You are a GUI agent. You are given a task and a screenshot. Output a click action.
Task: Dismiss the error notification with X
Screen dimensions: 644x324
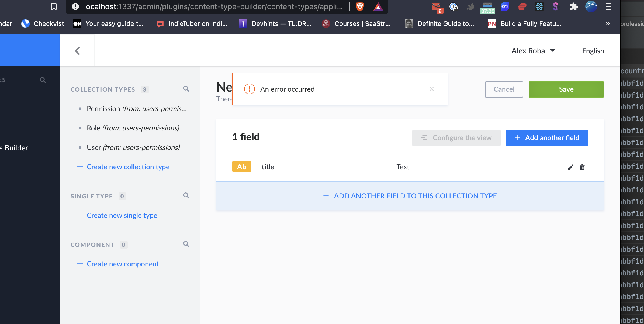432,89
